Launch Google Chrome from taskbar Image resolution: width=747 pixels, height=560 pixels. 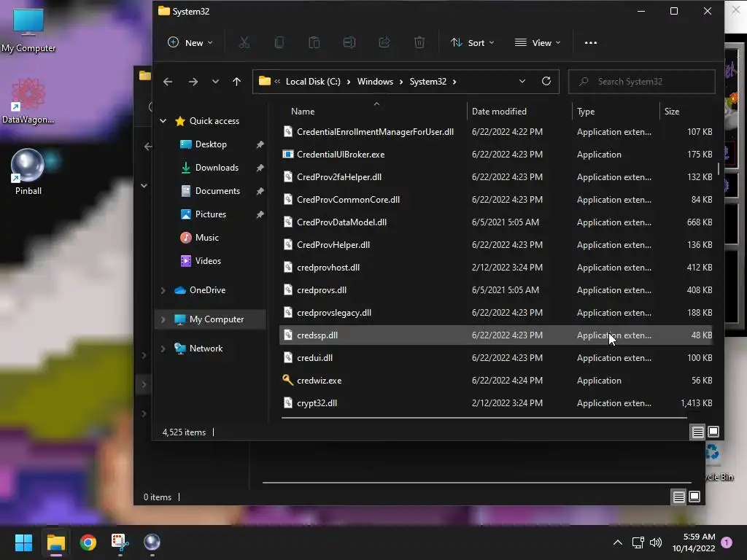click(88, 542)
